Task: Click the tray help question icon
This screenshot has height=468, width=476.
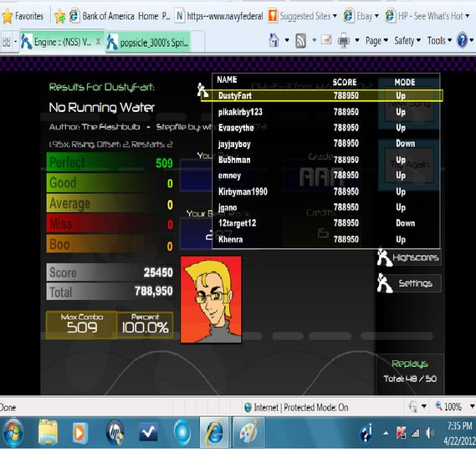Action: [366, 433]
